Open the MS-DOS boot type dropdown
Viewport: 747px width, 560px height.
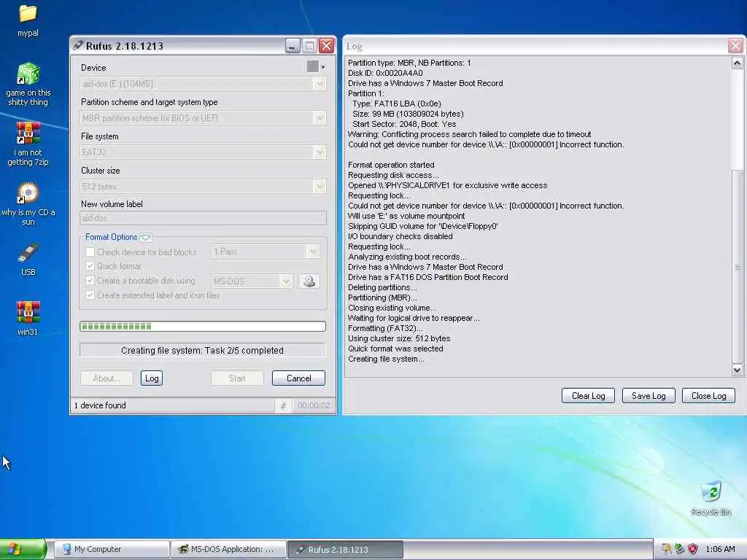click(252, 281)
